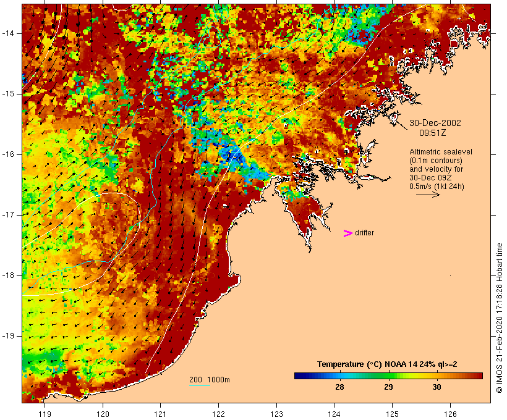Click longitude label 119
The height and width of the screenshot is (420, 507).
pos(45,414)
